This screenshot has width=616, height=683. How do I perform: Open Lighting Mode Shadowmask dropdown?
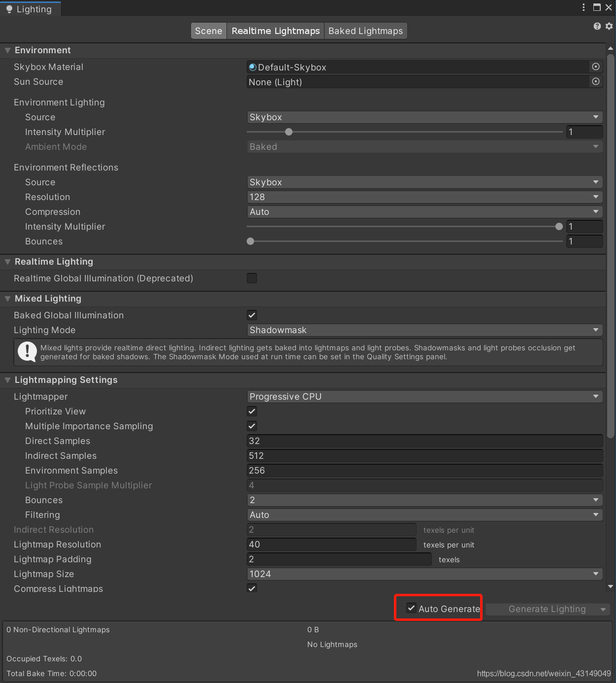pos(424,330)
